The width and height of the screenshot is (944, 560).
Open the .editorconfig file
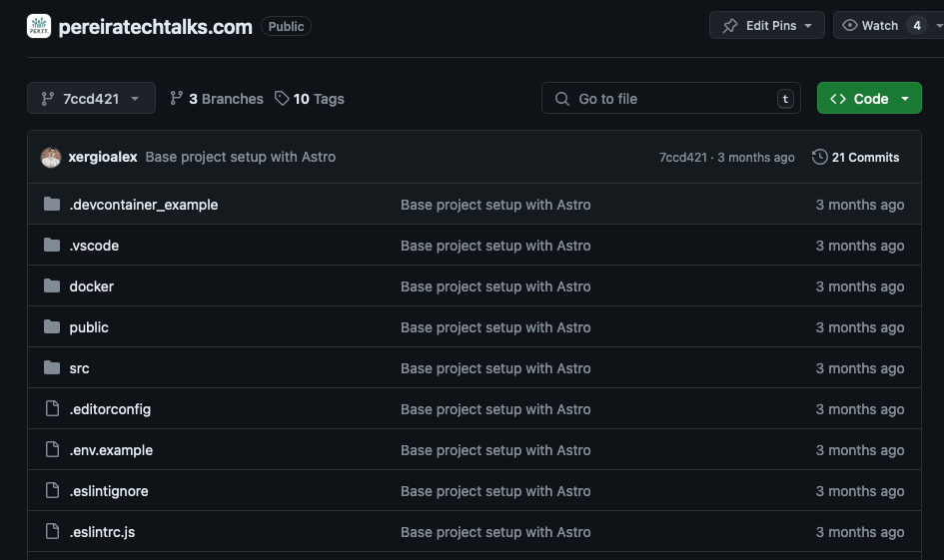click(110, 409)
